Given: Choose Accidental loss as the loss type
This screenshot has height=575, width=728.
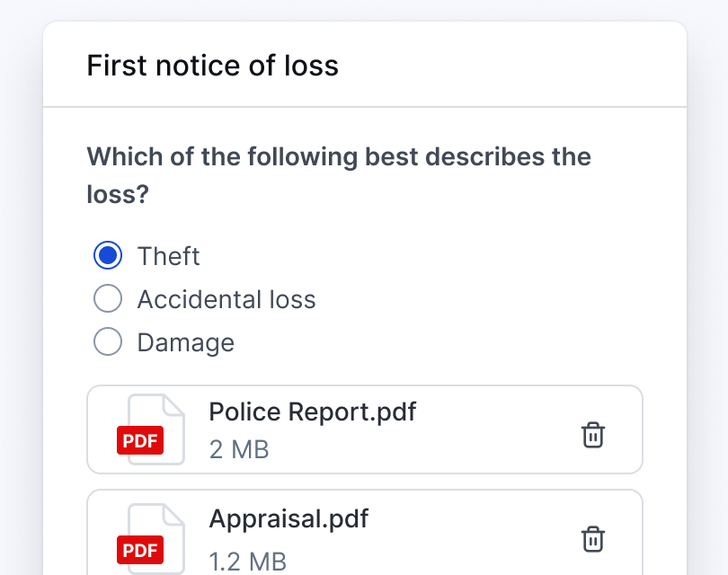Looking at the screenshot, I should (x=107, y=298).
